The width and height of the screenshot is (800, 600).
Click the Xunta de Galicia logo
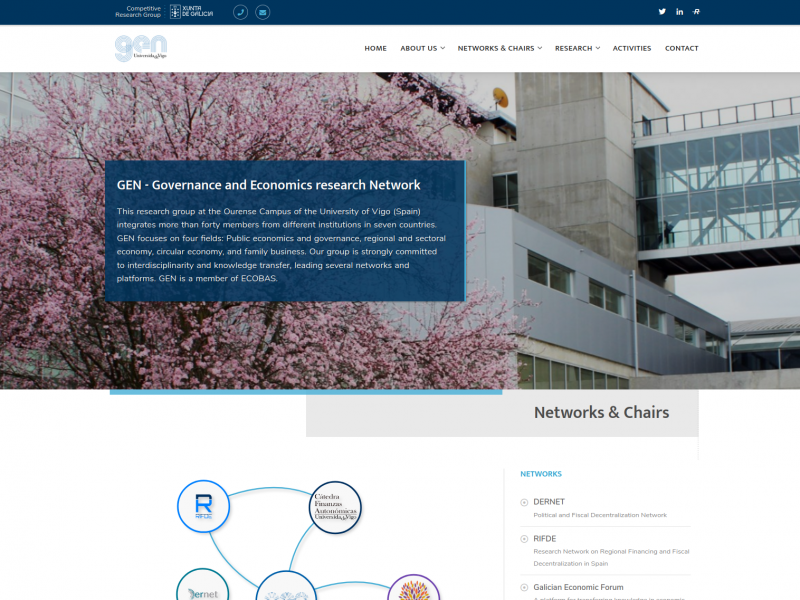[191, 12]
